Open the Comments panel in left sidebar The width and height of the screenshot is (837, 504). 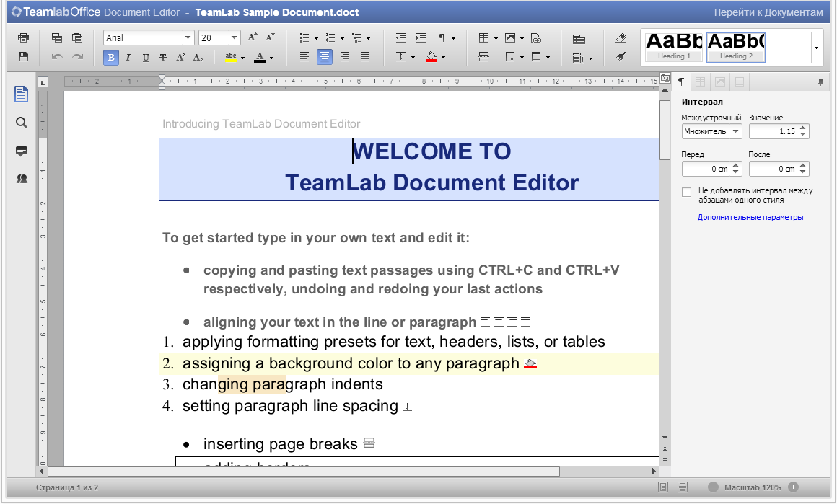tap(22, 151)
